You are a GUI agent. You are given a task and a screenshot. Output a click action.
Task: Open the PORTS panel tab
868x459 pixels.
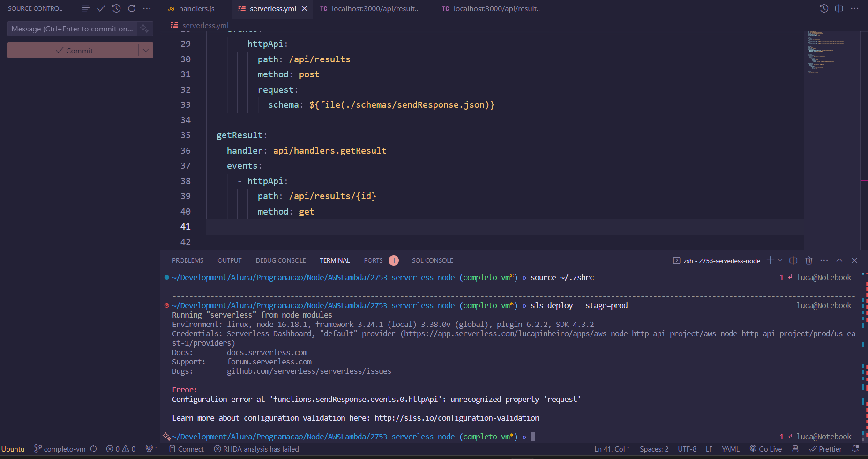tap(374, 260)
